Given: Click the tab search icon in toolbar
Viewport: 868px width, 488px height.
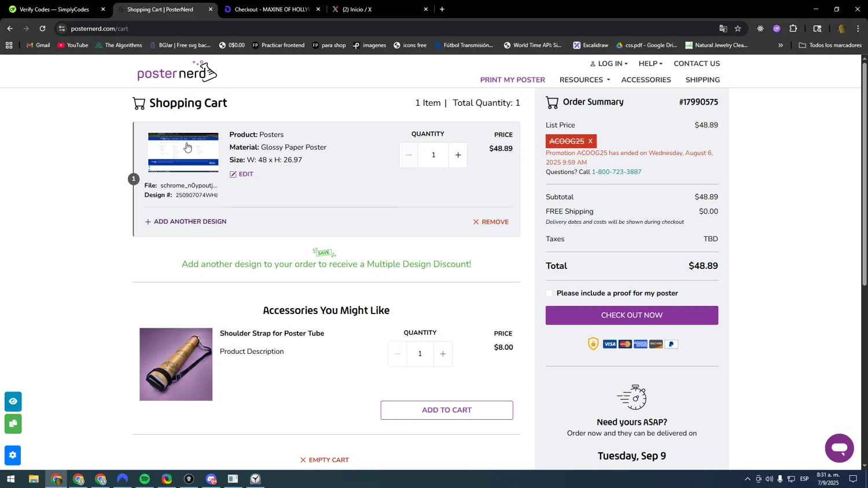Looking at the screenshot, I should pyautogui.click(x=817, y=28).
